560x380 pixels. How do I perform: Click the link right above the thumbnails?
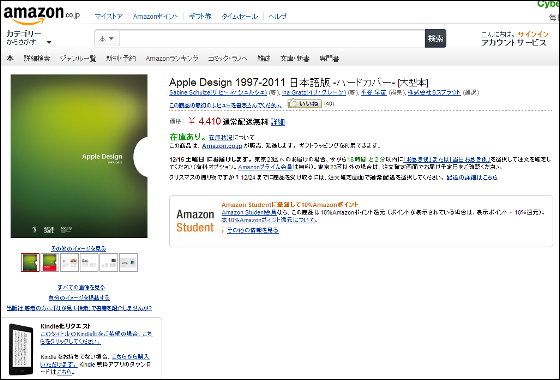pos(79,249)
